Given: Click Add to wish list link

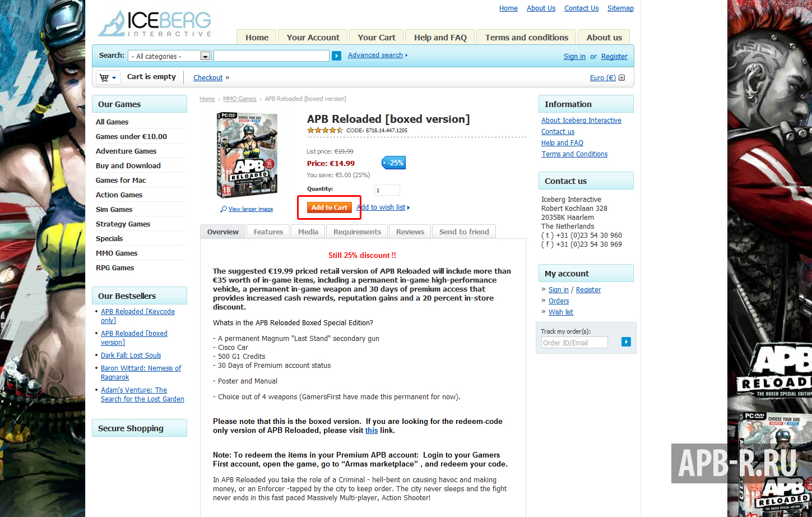Looking at the screenshot, I should [383, 207].
